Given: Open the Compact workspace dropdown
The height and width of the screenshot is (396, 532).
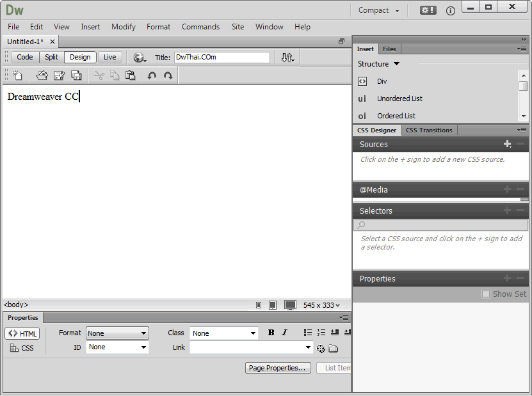Looking at the screenshot, I should [378, 10].
